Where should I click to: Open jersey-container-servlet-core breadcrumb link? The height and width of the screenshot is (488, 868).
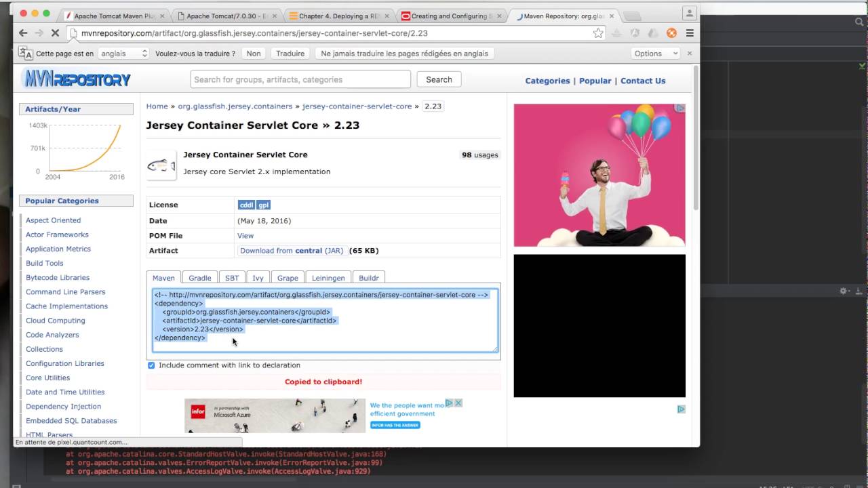tap(357, 106)
